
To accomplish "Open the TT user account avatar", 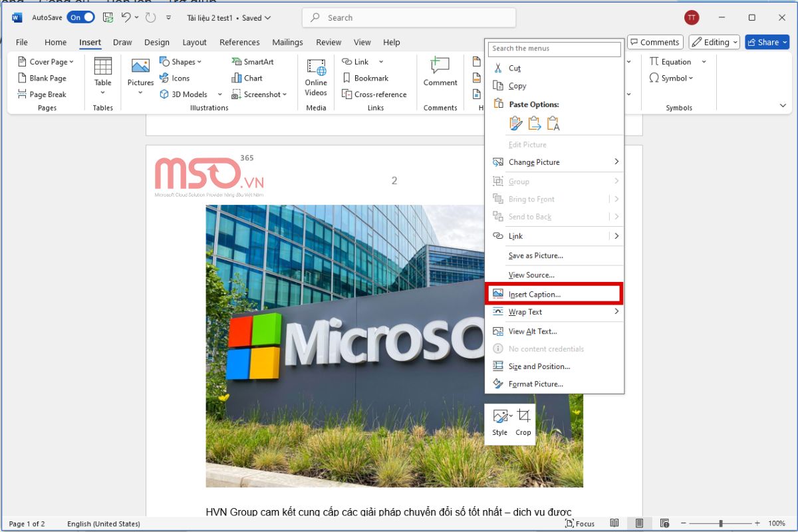I will [692, 18].
